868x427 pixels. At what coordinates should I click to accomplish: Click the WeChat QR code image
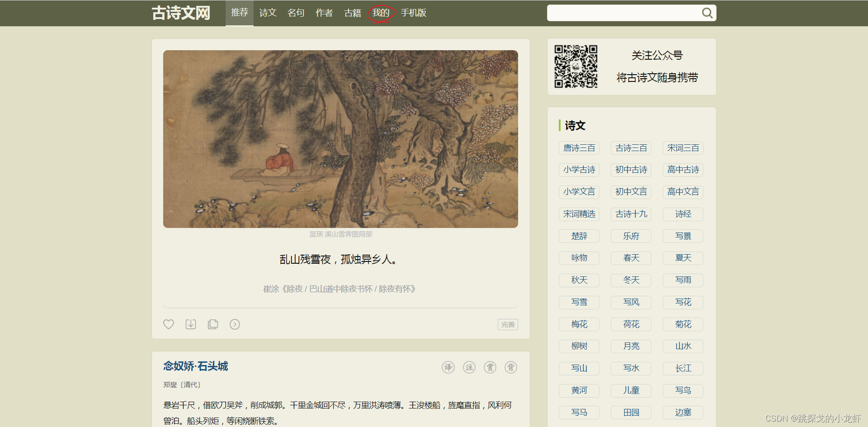click(576, 66)
